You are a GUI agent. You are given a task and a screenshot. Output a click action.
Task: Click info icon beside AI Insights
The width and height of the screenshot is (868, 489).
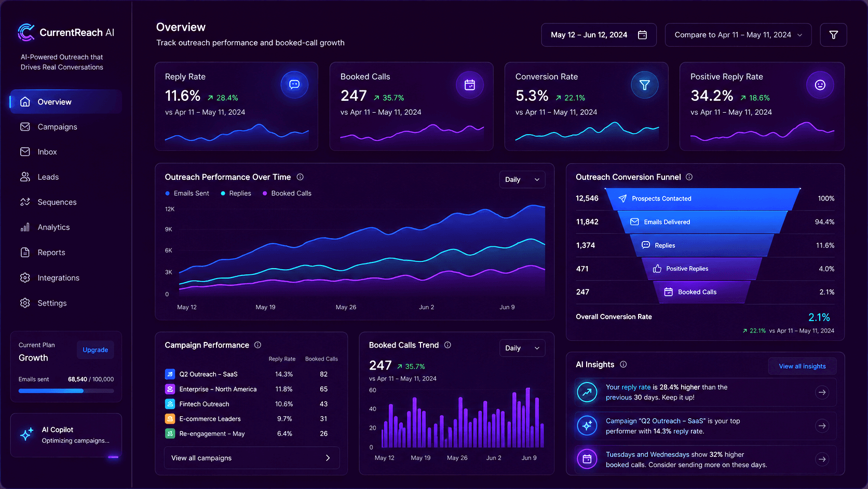coord(623,365)
